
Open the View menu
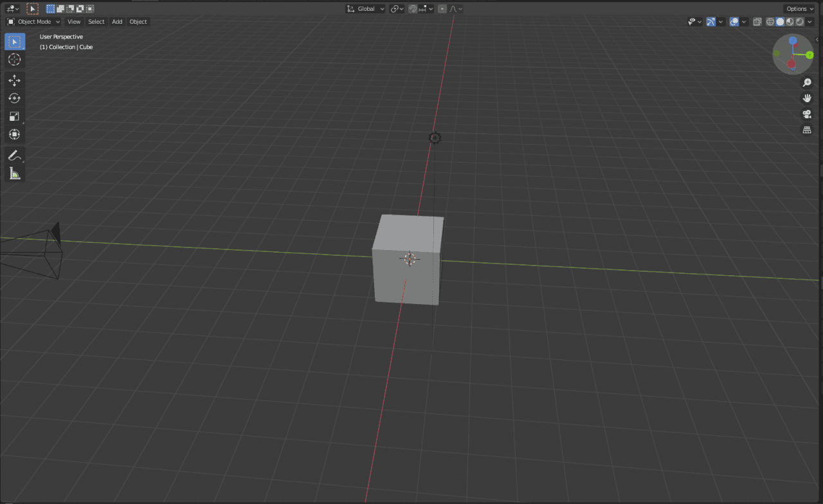(x=73, y=21)
